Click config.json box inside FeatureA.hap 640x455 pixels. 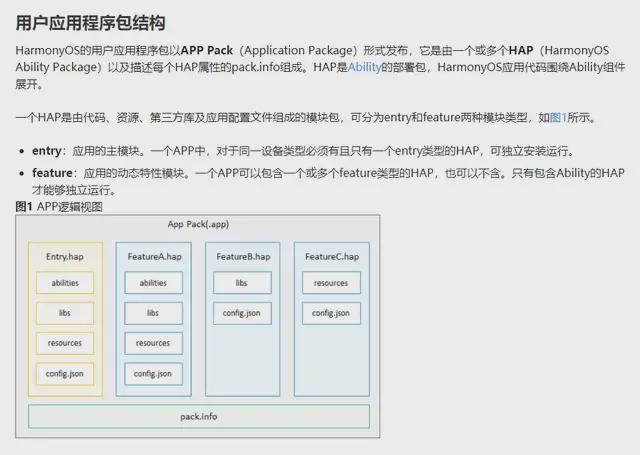(x=153, y=374)
